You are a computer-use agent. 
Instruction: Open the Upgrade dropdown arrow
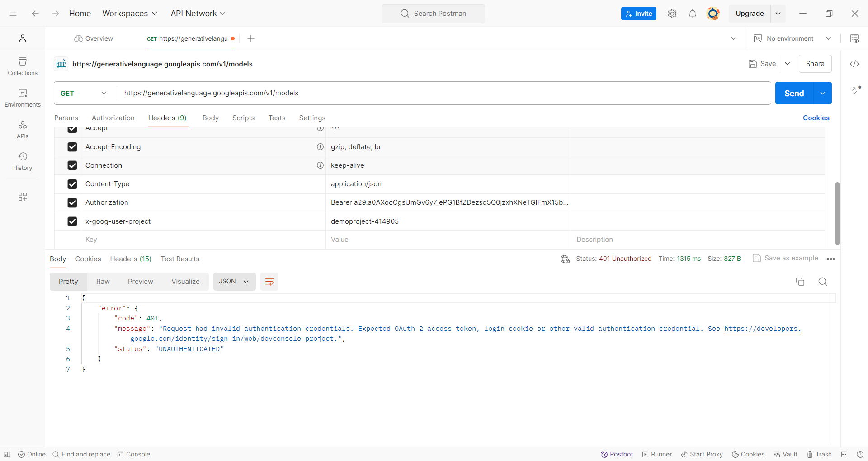point(778,14)
